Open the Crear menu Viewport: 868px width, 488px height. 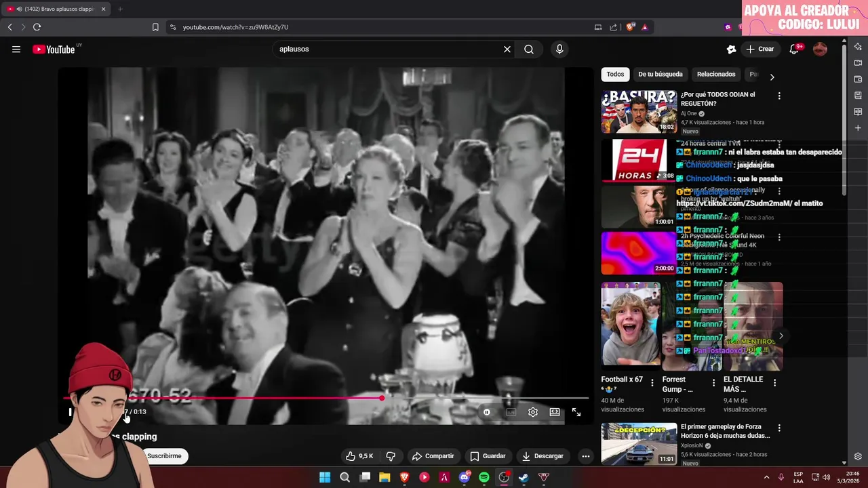click(760, 49)
